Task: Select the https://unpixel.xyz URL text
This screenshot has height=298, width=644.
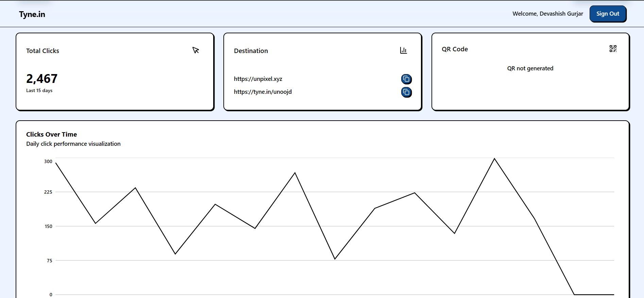Action: click(258, 79)
